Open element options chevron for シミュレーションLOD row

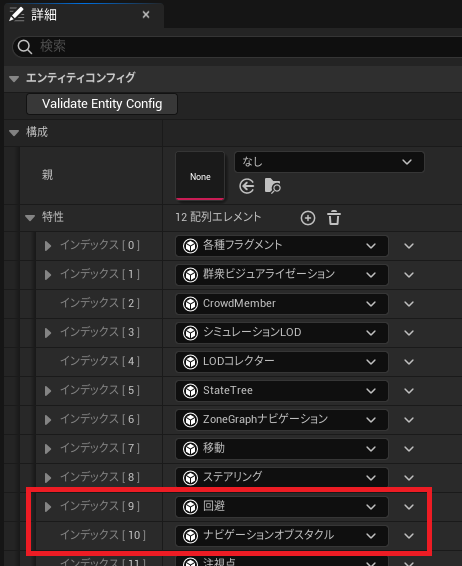[x=409, y=333]
